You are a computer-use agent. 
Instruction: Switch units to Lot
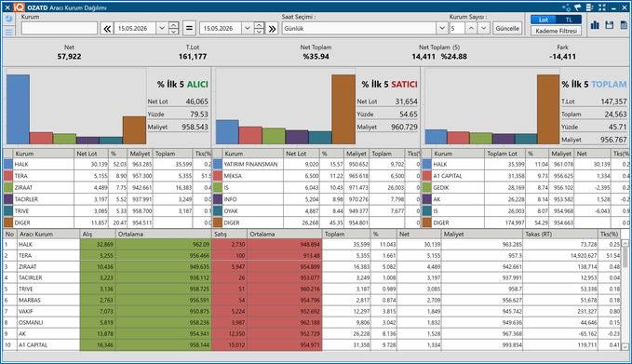click(x=544, y=20)
